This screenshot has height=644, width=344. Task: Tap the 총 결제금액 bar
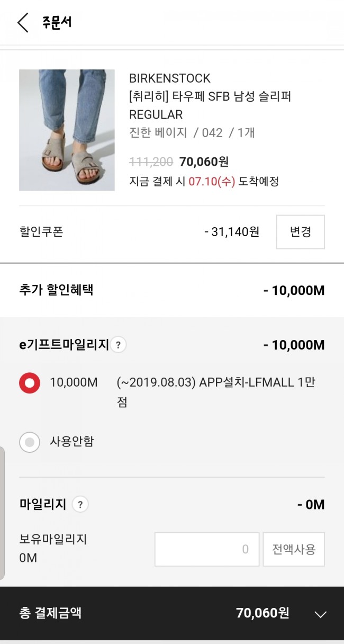[159, 613]
